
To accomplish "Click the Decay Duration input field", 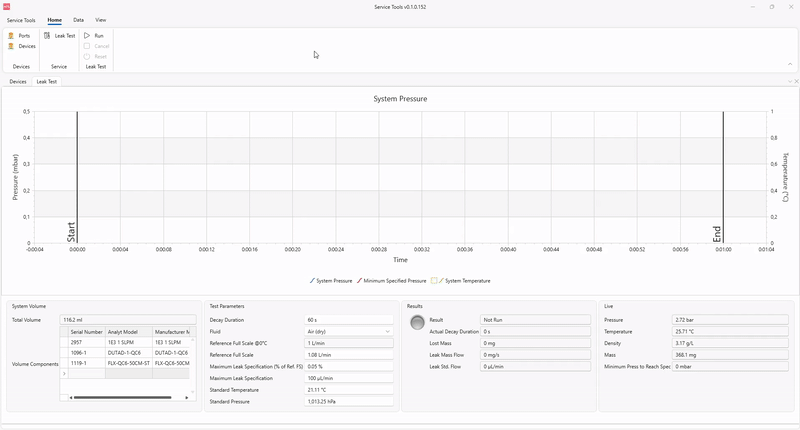I will (349, 320).
